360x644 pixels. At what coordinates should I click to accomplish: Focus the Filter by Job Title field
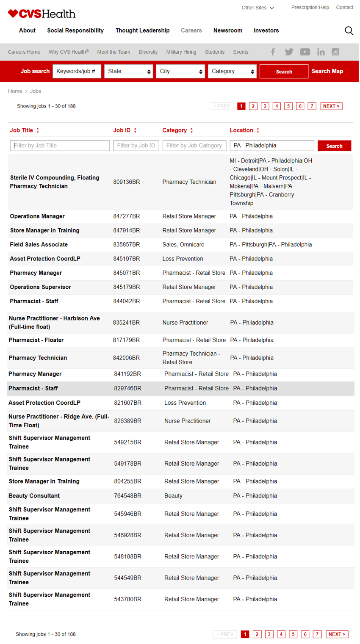click(60, 146)
